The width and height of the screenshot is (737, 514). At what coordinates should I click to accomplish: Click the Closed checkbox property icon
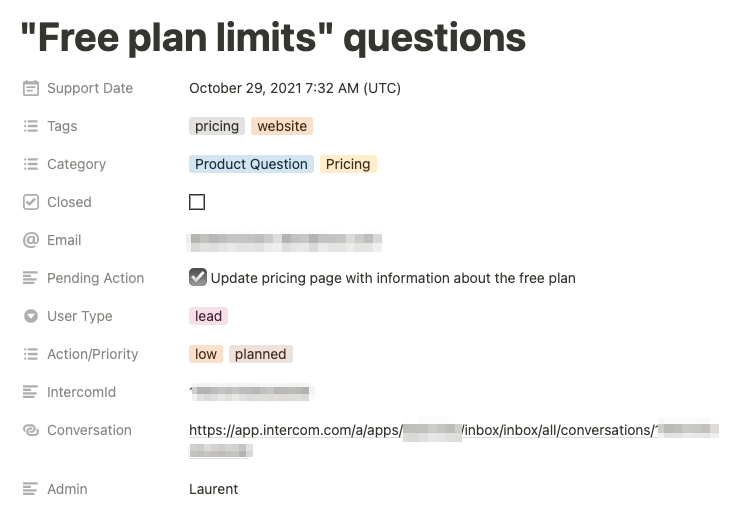[x=30, y=202]
